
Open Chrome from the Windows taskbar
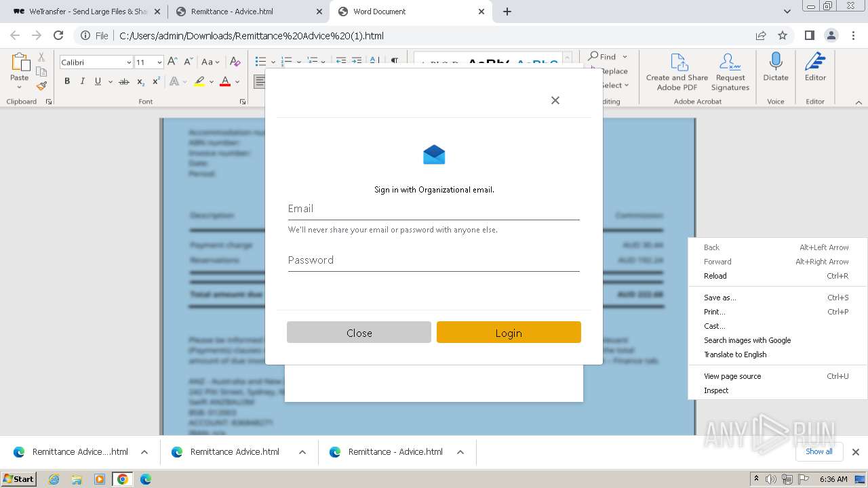pos(123,479)
